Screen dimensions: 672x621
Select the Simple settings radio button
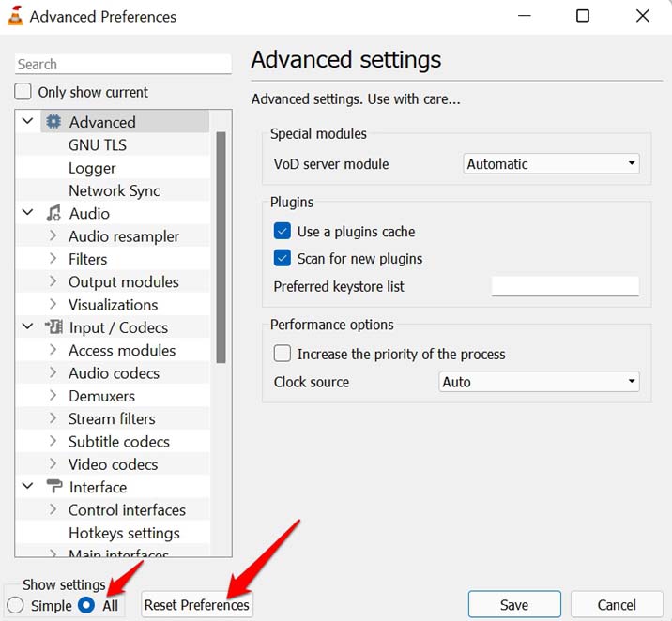16,605
